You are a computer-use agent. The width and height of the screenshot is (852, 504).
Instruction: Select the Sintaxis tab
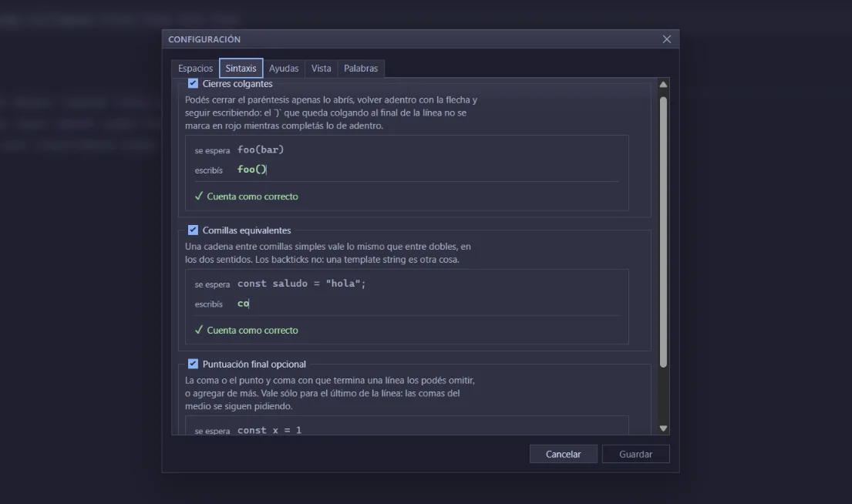click(x=241, y=69)
